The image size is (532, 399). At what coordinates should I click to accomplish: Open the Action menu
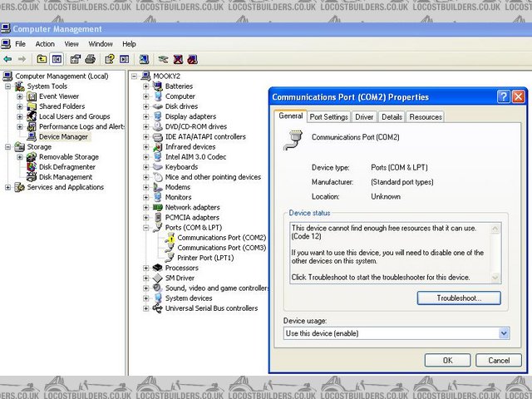[45, 44]
